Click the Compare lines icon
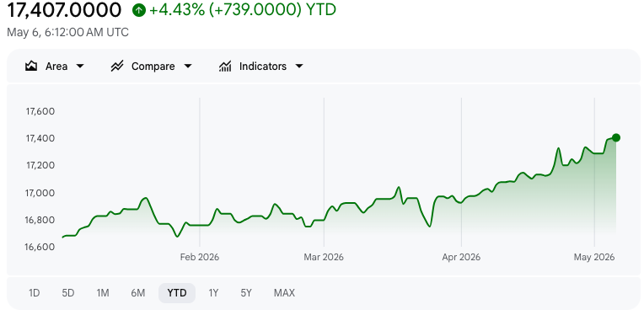 (x=117, y=66)
